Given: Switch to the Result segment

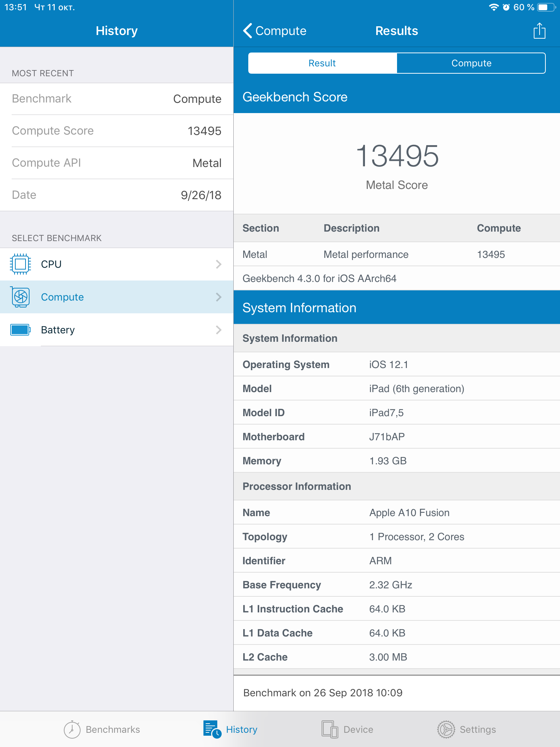Looking at the screenshot, I should (x=322, y=63).
